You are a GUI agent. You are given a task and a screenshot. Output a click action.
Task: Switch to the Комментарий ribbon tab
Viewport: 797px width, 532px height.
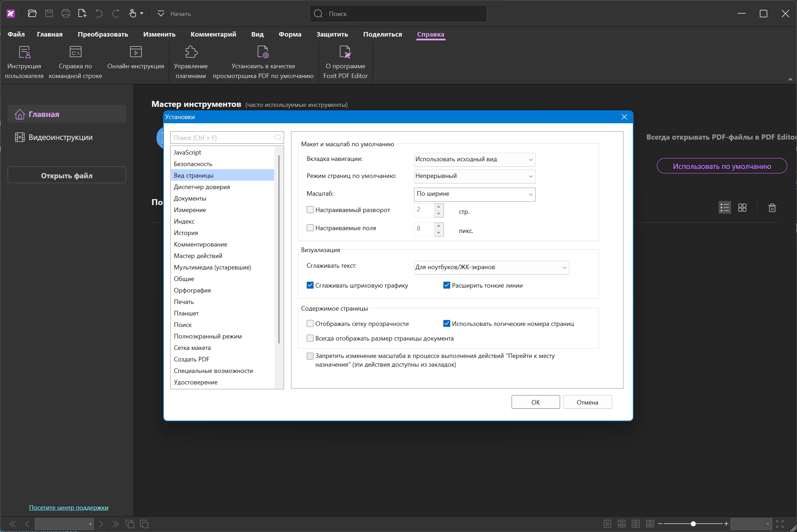(213, 34)
